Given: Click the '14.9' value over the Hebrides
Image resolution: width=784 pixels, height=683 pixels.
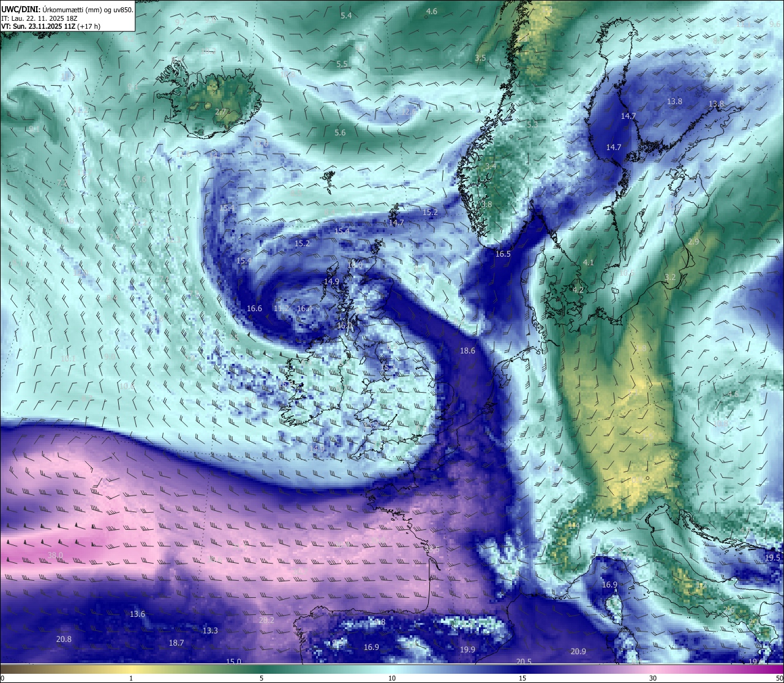Looking at the screenshot, I should click(331, 281).
